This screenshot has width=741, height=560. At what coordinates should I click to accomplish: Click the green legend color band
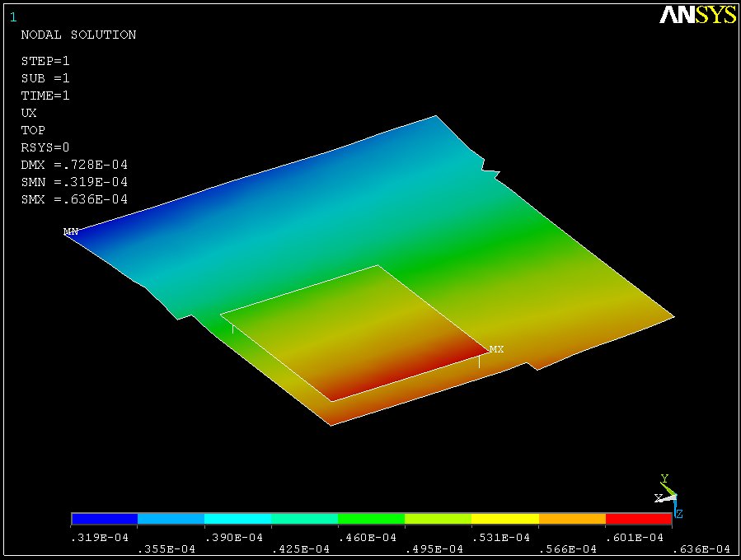coord(372,519)
